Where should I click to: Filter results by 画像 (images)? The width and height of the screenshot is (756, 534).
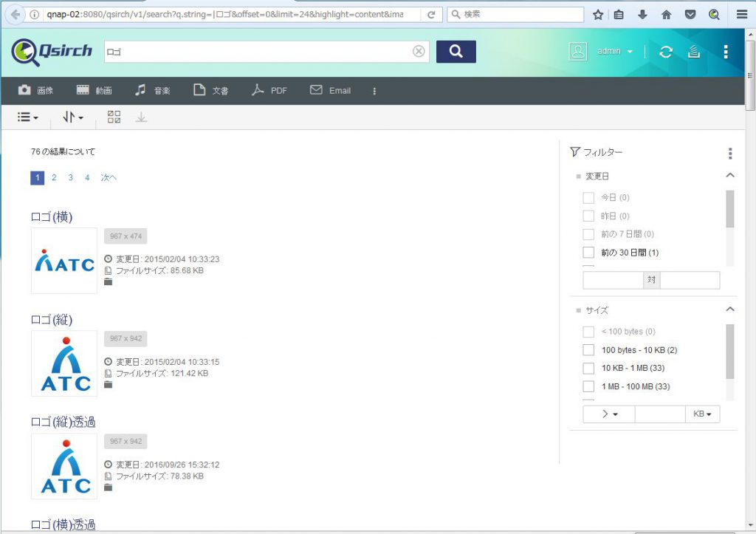pyautogui.click(x=35, y=90)
